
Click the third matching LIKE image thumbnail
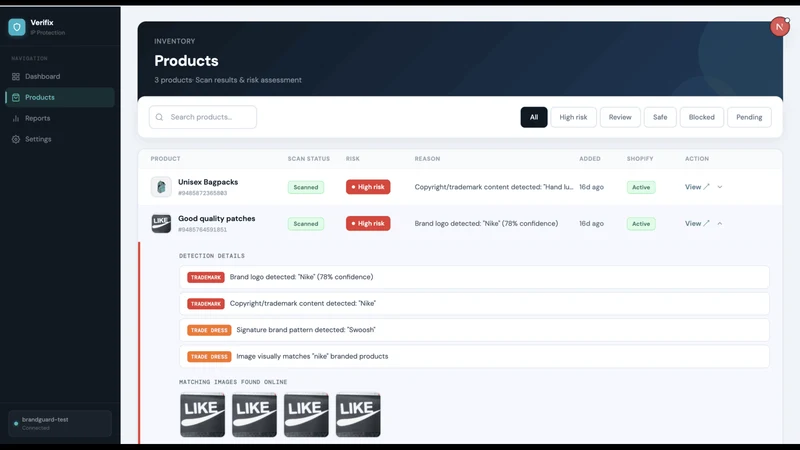click(x=306, y=415)
